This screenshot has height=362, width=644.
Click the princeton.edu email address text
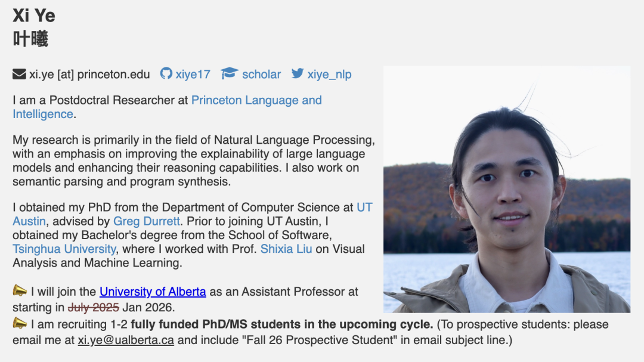pos(89,75)
